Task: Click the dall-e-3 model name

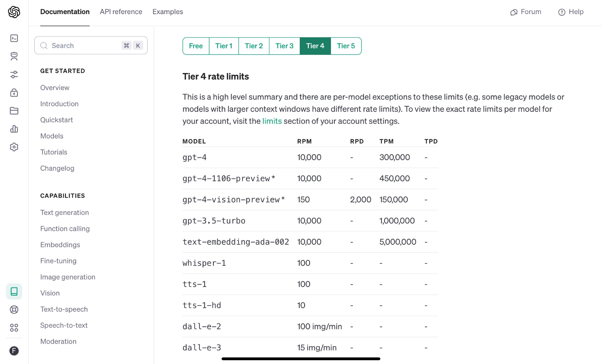Action: (x=202, y=348)
